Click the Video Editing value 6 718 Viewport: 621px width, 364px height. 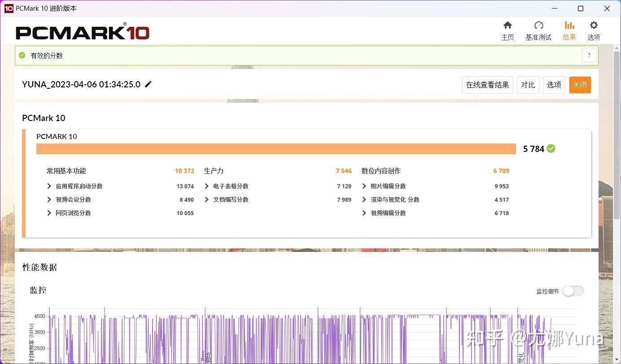point(502,213)
